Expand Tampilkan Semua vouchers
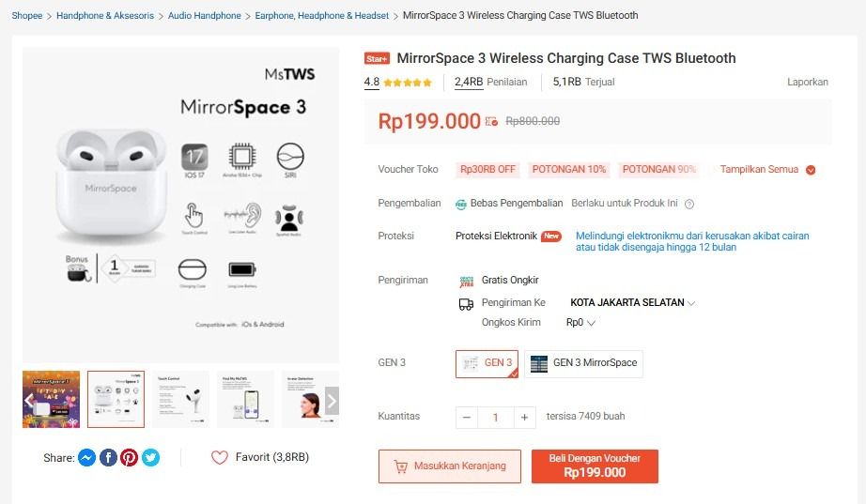This screenshot has width=866, height=504. click(x=767, y=170)
